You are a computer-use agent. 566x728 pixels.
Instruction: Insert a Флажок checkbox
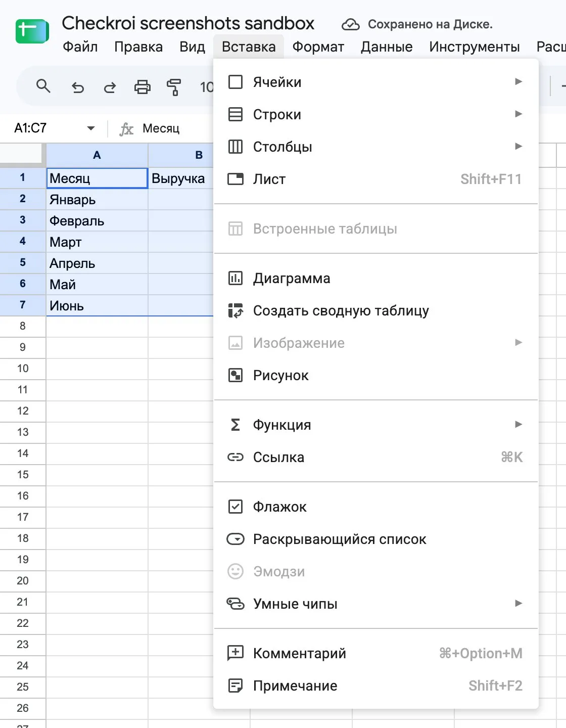(x=376, y=507)
